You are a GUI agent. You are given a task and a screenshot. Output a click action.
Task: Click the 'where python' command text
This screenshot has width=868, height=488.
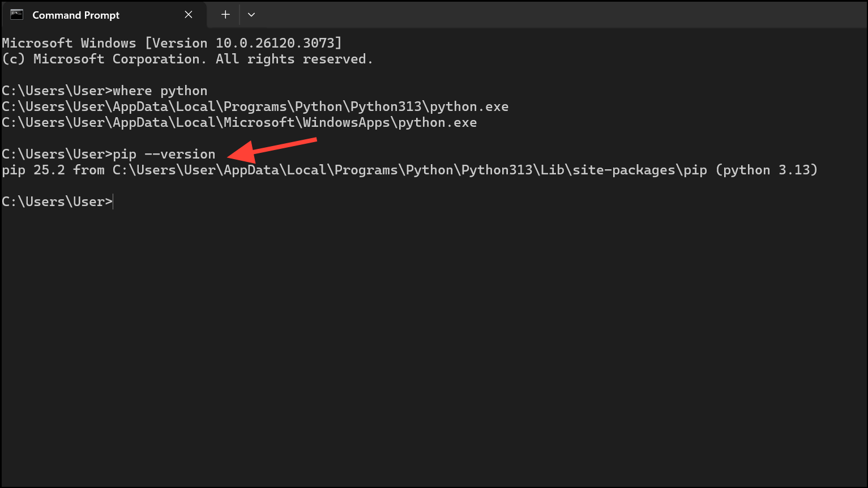click(x=160, y=91)
